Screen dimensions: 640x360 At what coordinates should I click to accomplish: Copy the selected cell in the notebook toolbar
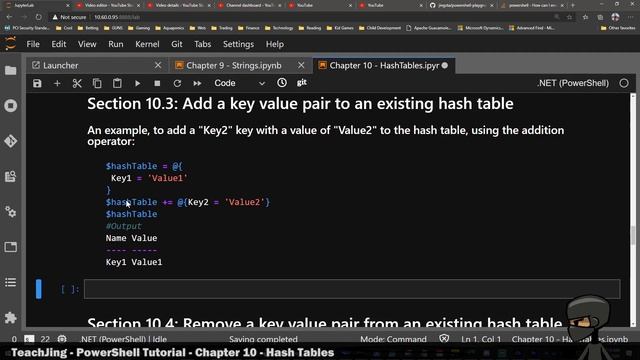97,83
